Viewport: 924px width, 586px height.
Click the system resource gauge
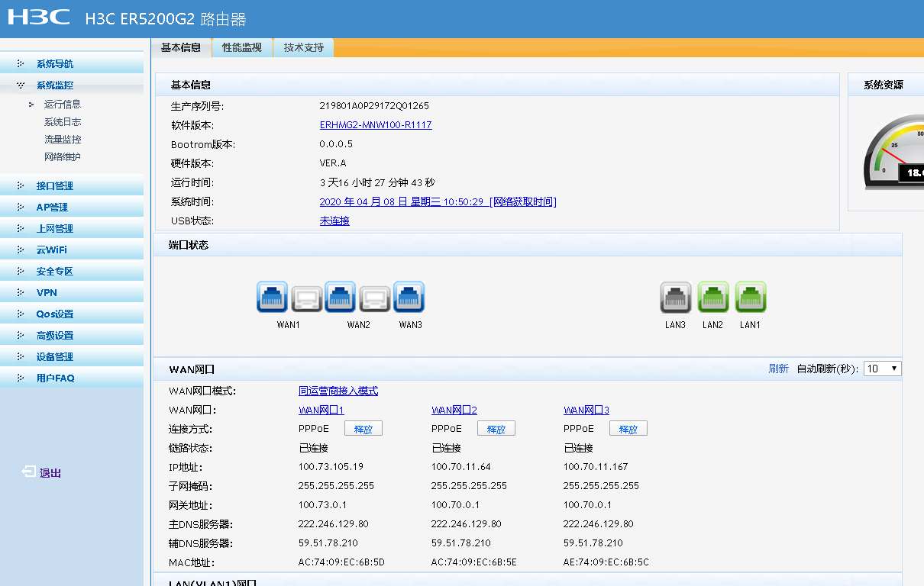[893, 153]
